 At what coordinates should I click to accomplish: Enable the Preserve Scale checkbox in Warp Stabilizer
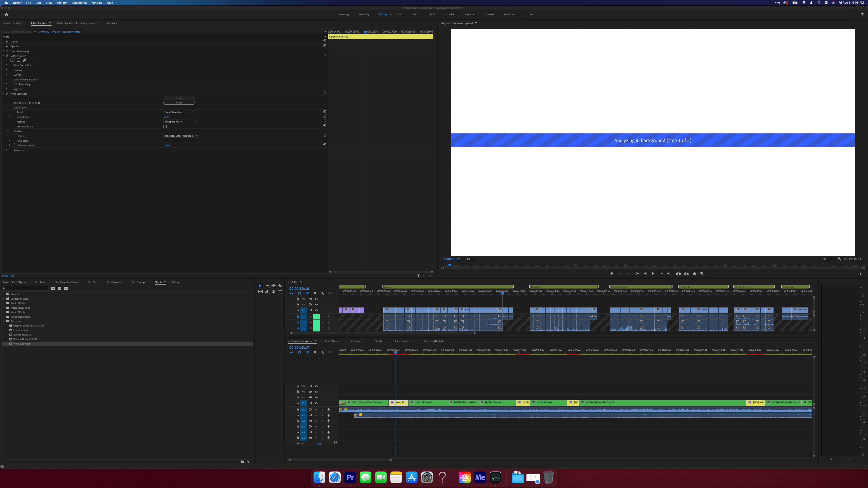[165, 126]
